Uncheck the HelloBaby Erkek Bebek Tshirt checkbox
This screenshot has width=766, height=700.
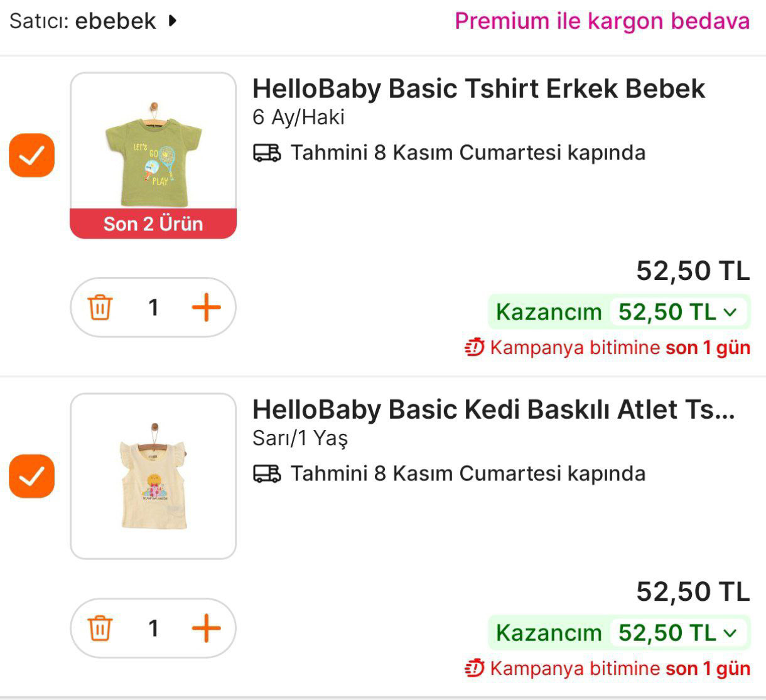tap(31, 155)
